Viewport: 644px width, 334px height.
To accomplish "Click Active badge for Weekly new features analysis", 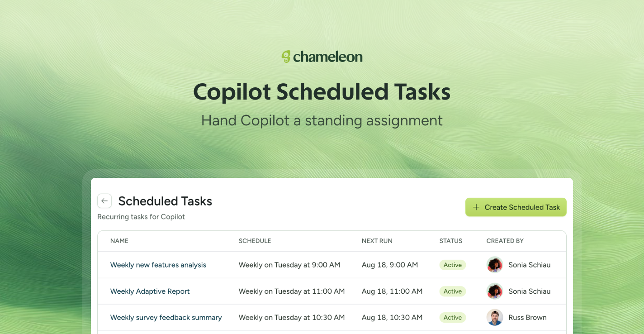I will coord(453,265).
